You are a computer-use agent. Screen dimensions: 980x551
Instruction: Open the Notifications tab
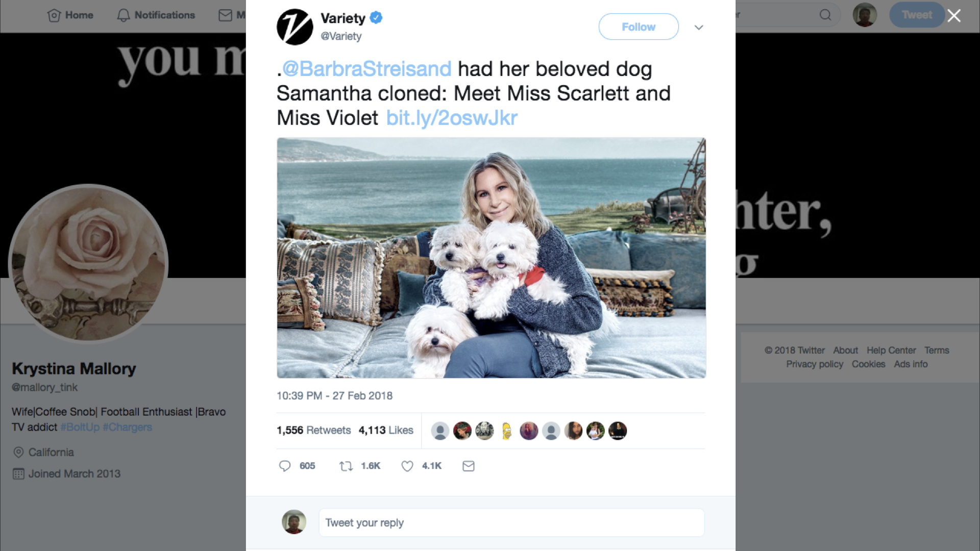(x=156, y=15)
